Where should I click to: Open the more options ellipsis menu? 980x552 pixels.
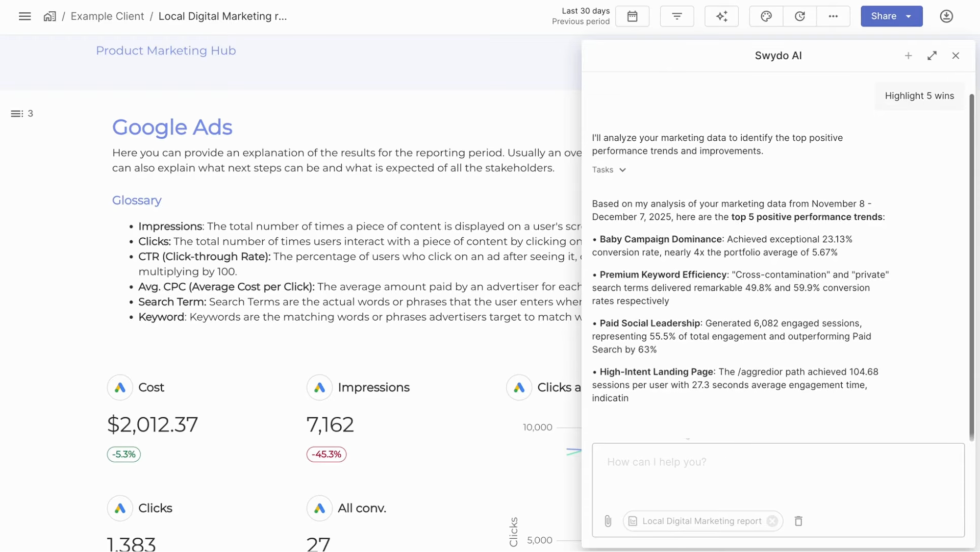[833, 16]
